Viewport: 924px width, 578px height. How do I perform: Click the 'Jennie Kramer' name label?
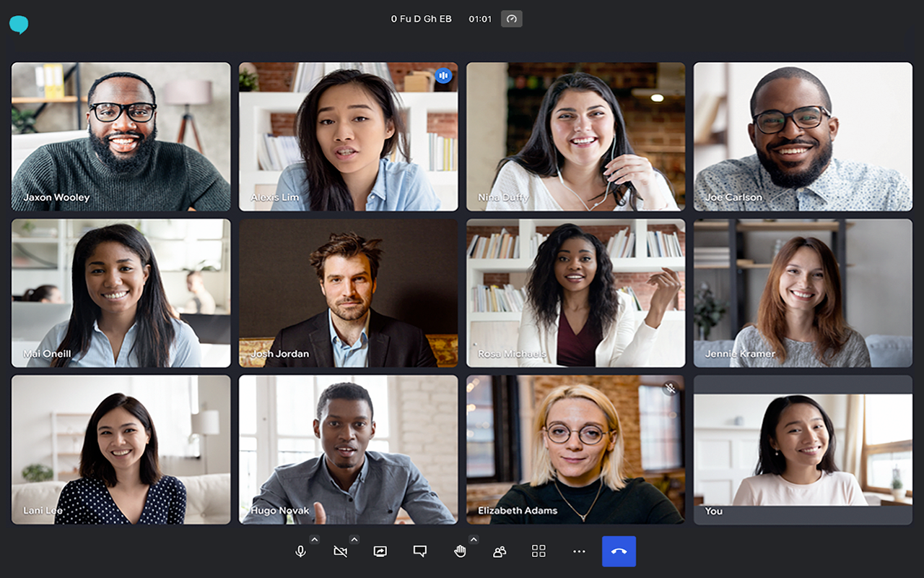click(x=740, y=354)
